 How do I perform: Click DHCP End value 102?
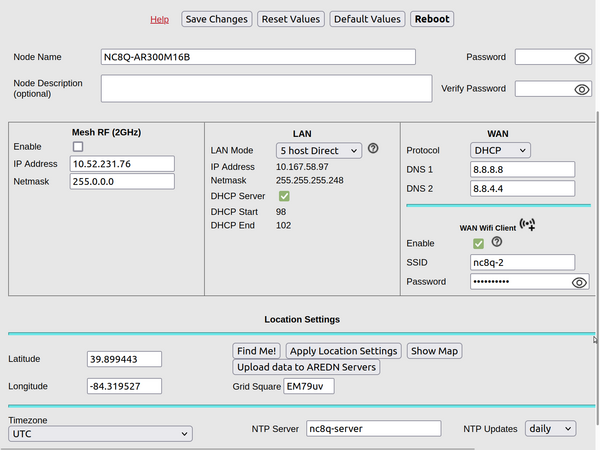pyautogui.click(x=283, y=225)
